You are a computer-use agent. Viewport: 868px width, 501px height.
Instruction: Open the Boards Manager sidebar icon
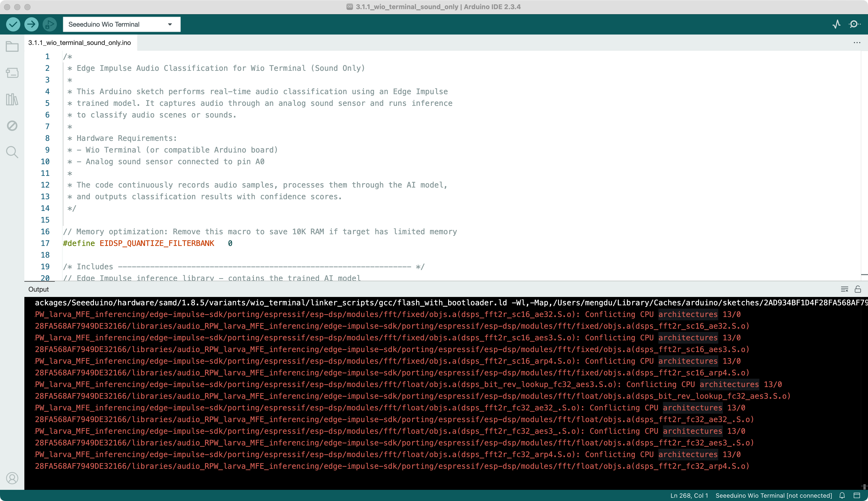pyautogui.click(x=12, y=73)
